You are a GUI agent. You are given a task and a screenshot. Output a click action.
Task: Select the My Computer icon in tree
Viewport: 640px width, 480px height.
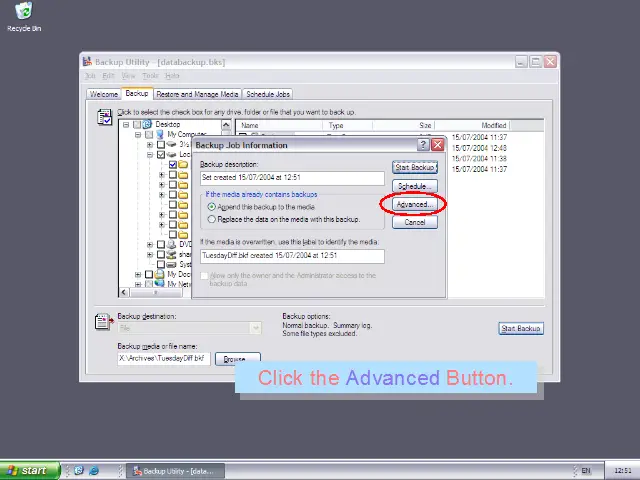(161, 135)
